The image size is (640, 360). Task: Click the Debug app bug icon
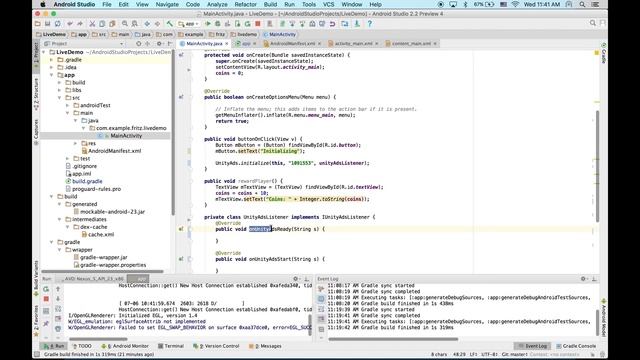coord(218,24)
